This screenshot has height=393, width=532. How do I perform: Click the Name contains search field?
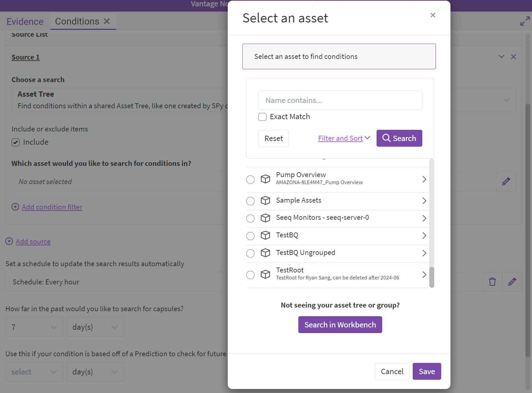pyautogui.click(x=340, y=100)
